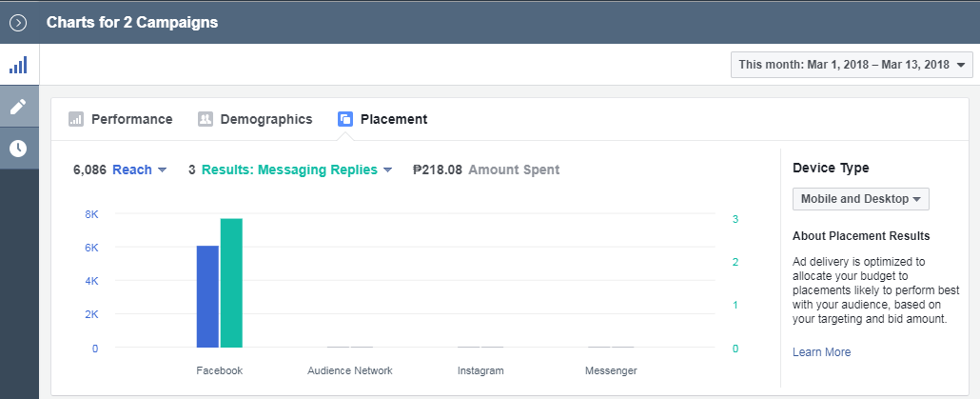Select the pencil edit icon in sidebar
This screenshot has height=399, width=980.
tap(19, 107)
